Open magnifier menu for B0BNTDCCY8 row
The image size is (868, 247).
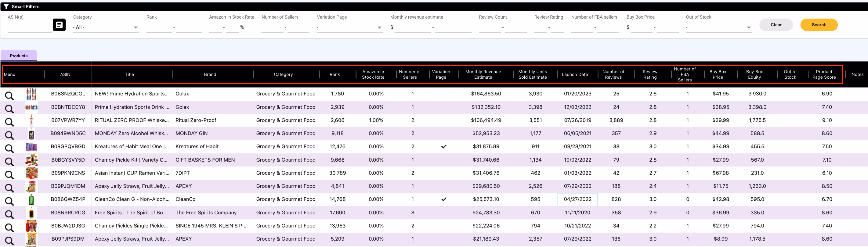pyautogui.click(x=9, y=109)
